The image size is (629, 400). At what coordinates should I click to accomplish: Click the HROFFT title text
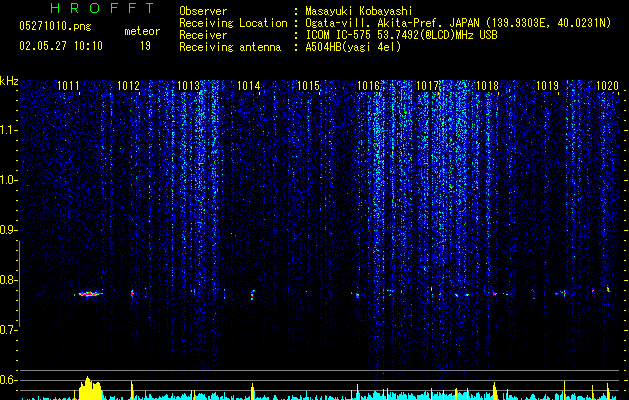point(103,8)
